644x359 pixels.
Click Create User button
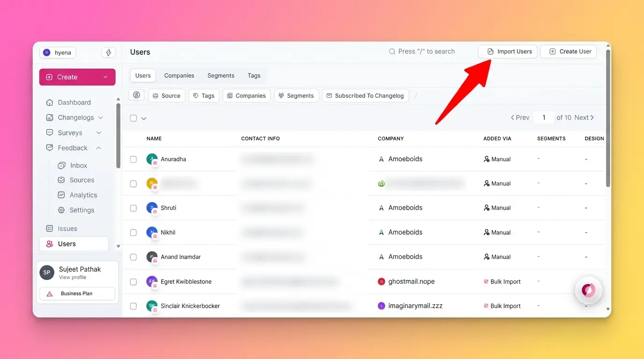(569, 51)
